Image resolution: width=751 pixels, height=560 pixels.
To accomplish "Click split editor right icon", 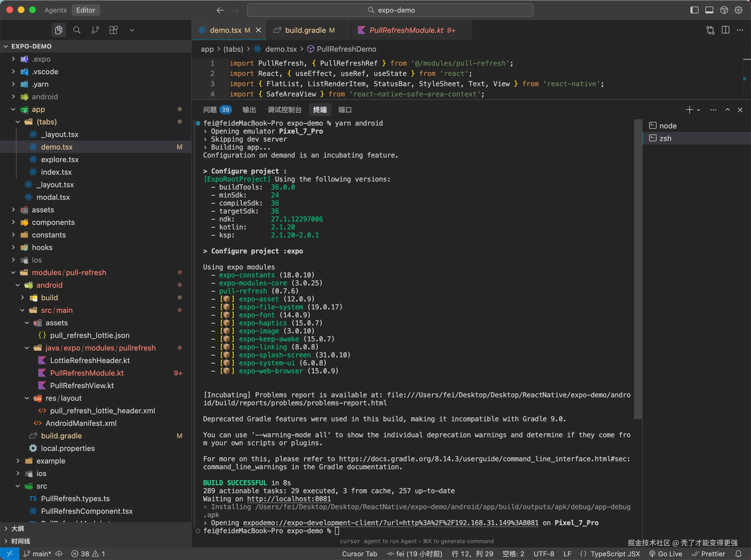I will click(725, 30).
